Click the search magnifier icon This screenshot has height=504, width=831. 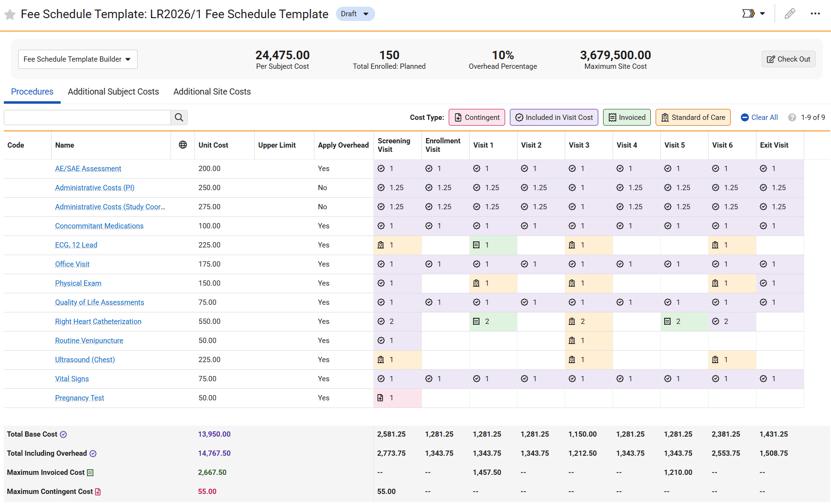coord(179,118)
